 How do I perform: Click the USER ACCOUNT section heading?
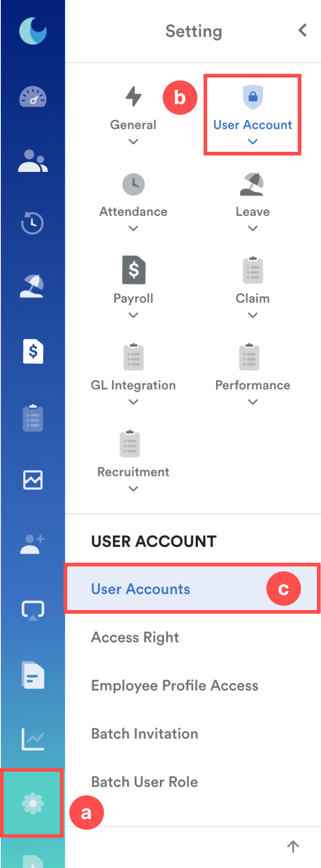154,541
